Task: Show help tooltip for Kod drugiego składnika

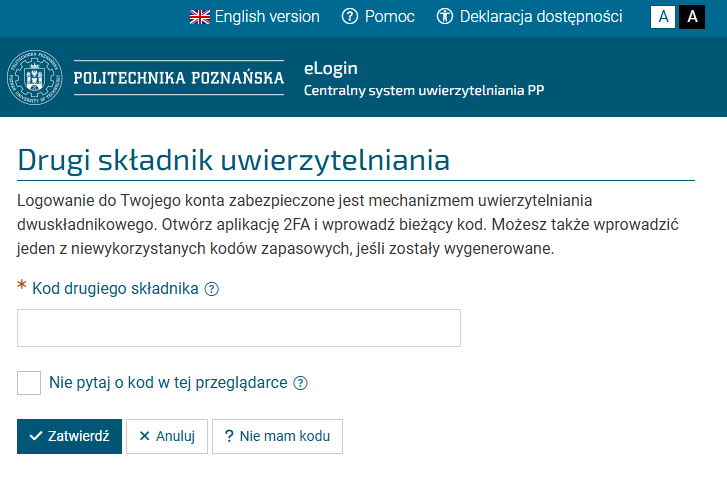Action: 211,289
